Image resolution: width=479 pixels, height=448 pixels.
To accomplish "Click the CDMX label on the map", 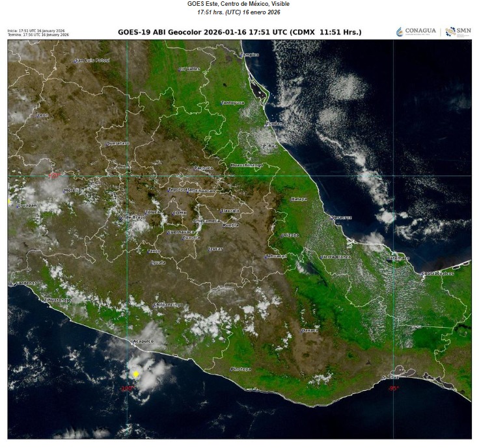I will [180, 213].
